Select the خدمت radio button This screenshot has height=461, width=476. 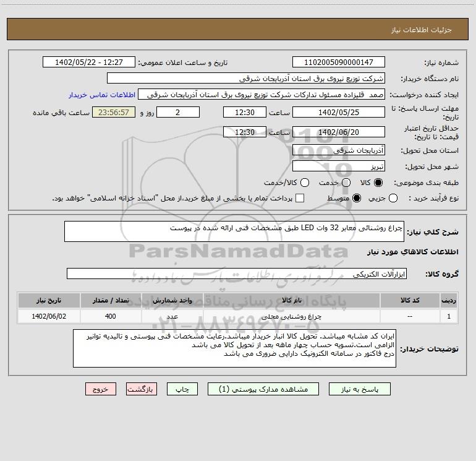coord(346,183)
